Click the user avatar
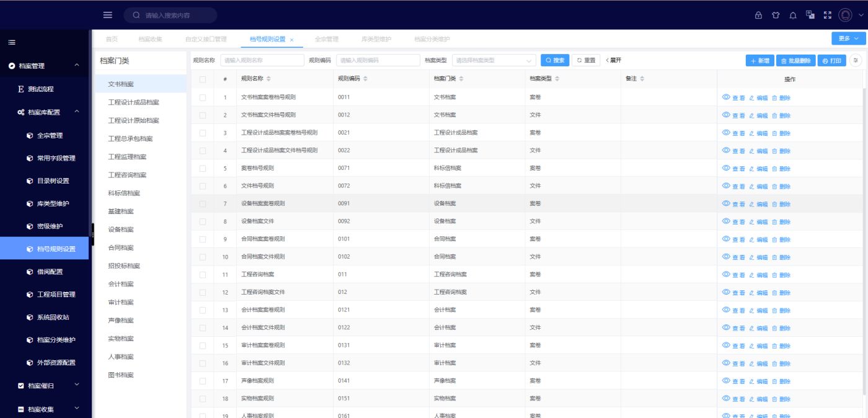This screenshot has width=868, height=418. [x=845, y=15]
